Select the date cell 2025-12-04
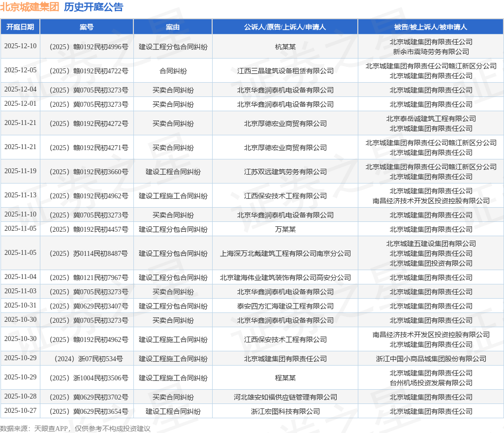The height and width of the screenshot is (433, 504). coord(20,90)
